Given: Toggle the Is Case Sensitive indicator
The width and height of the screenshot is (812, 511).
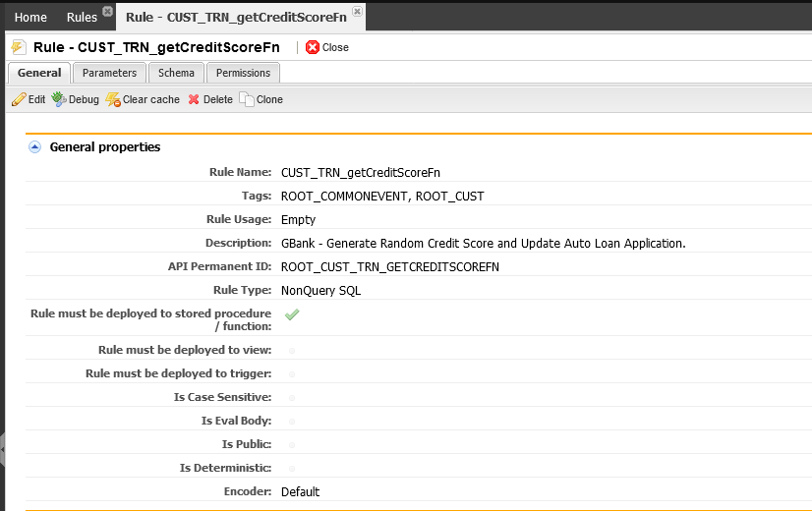Looking at the screenshot, I should tap(292, 398).
